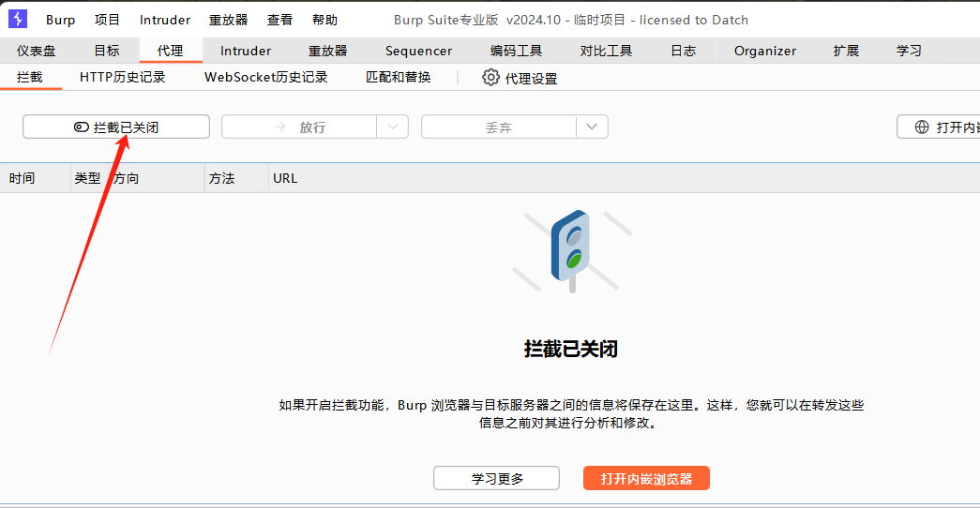Image resolution: width=980 pixels, height=508 pixels.
Task: Open the 项目 menu
Action: pyautogui.click(x=107, y=20)
